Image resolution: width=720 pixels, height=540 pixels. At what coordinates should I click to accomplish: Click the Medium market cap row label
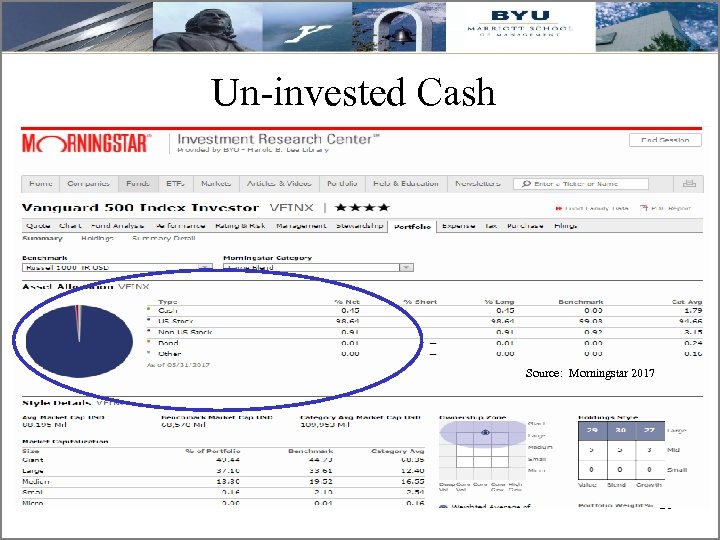point(36,482)
